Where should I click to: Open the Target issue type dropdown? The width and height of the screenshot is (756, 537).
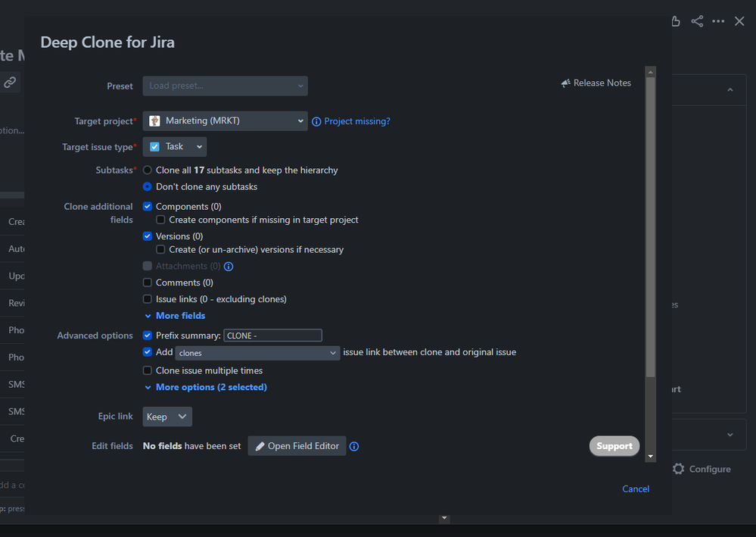pos(175,147)
